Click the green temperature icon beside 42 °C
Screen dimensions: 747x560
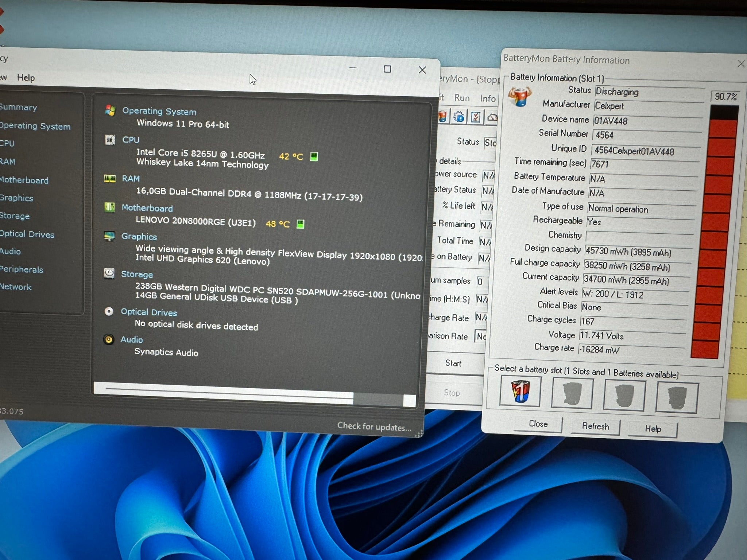(x=314, y=157)
